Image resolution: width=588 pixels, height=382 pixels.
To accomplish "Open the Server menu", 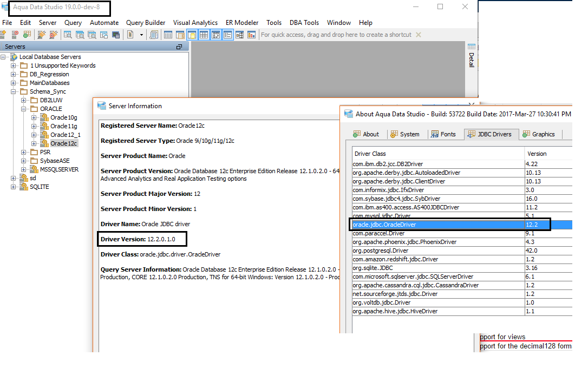I will click(x=48, y=23).
